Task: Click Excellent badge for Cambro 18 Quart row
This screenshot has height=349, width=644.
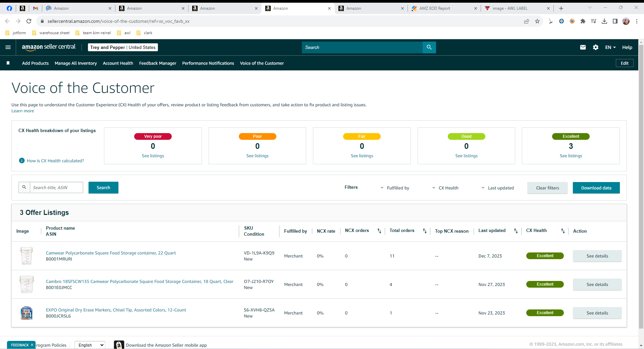Action: click(x=545, y=284)
